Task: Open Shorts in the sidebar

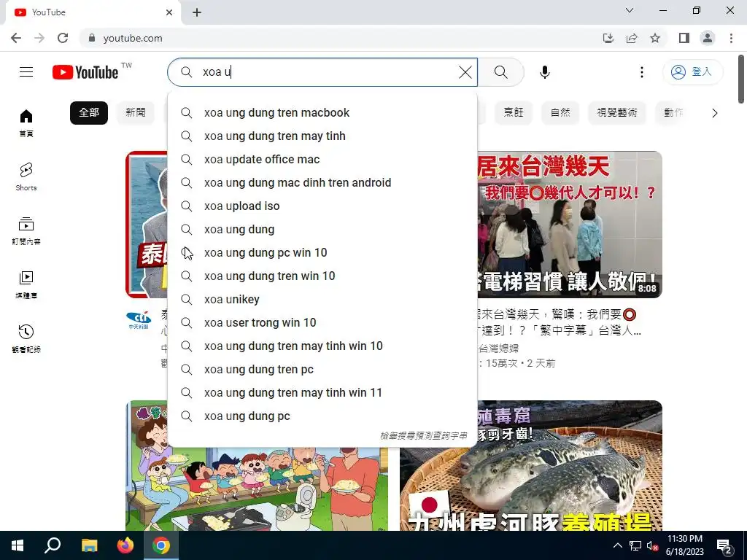Action: click(26, 176)
